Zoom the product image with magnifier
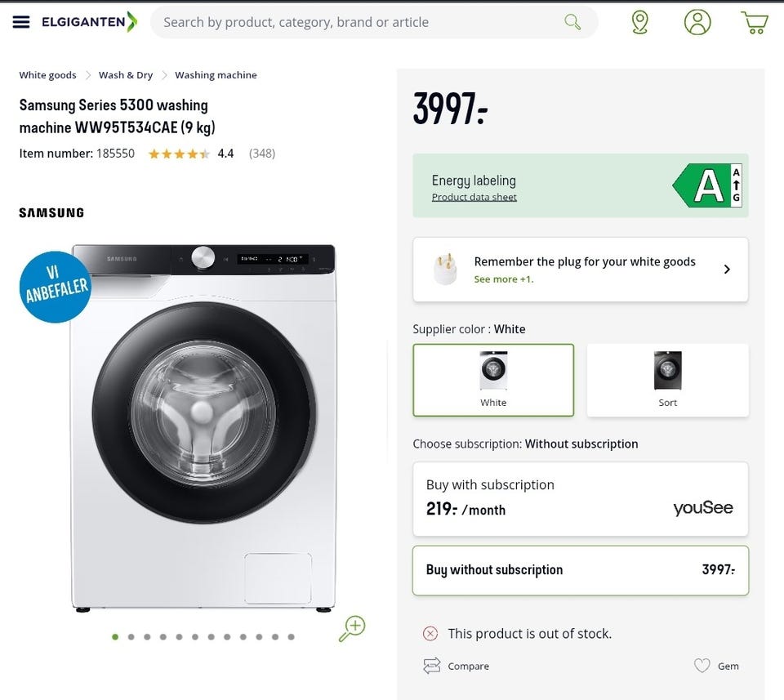Image resolution: width=784 pixels, height=700 pixels. [352, 628]
